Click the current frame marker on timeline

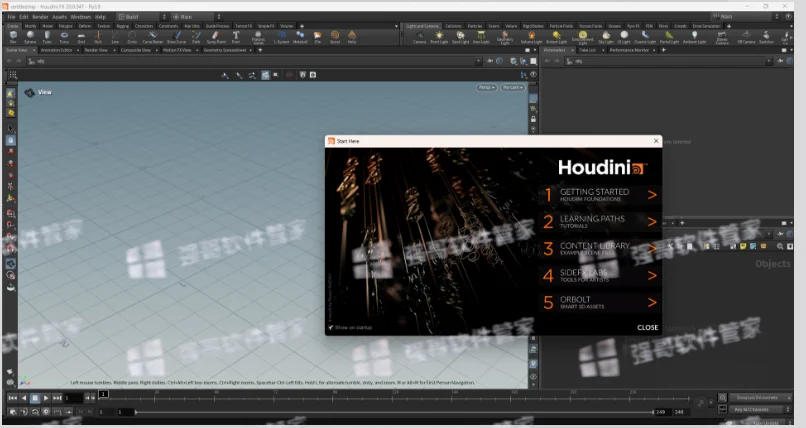(103, 394)
